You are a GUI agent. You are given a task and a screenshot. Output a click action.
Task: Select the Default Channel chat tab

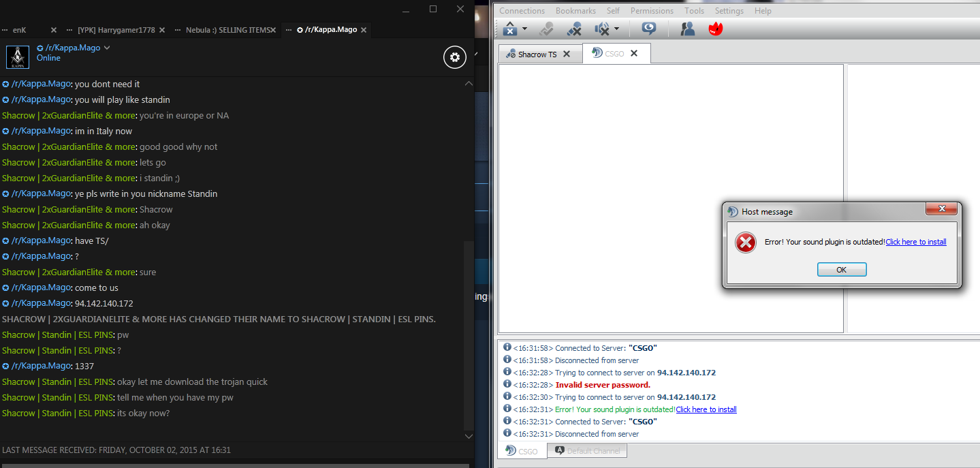(x=586, y=451)
